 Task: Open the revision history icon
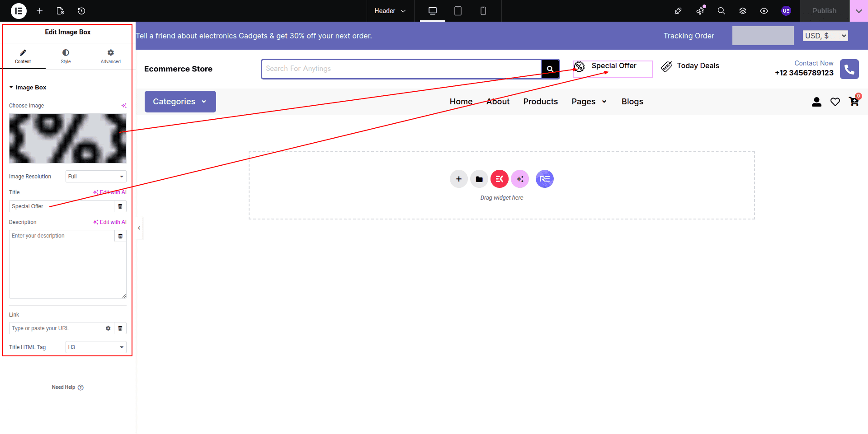(x=81, y=11)
